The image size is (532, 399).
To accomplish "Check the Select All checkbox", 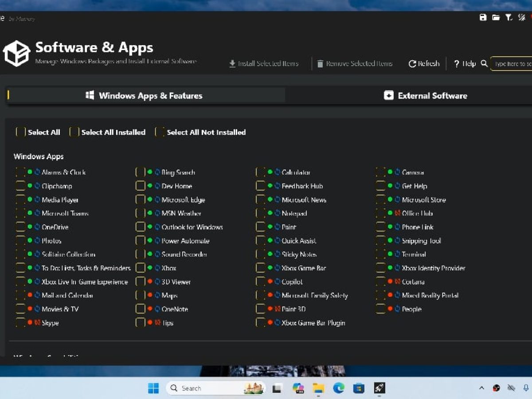I will 20,132.
